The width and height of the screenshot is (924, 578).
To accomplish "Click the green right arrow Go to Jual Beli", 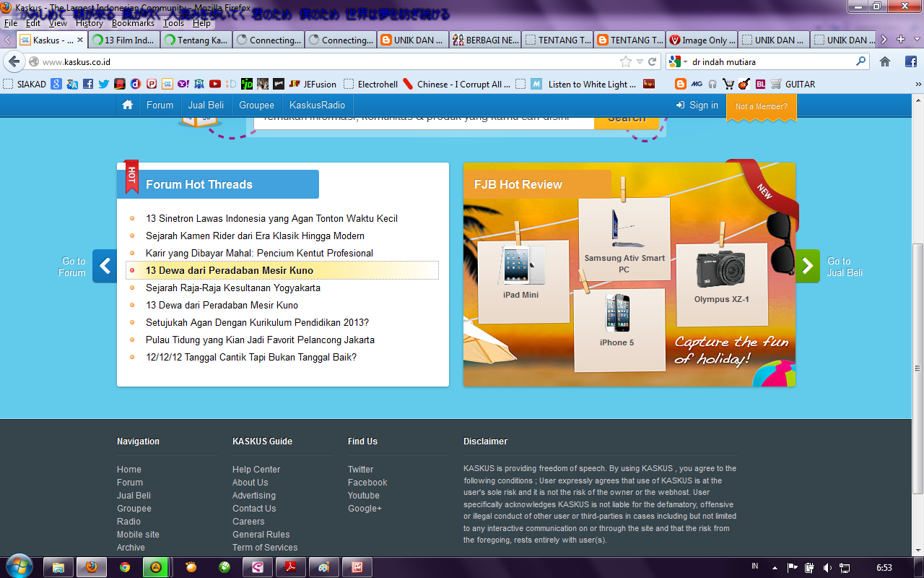I will [808, 266].
